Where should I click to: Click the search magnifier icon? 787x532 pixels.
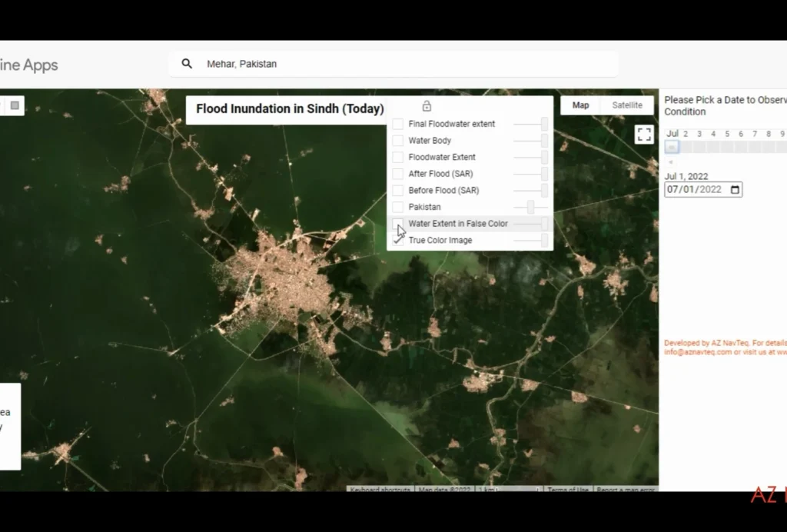(187, 64)
